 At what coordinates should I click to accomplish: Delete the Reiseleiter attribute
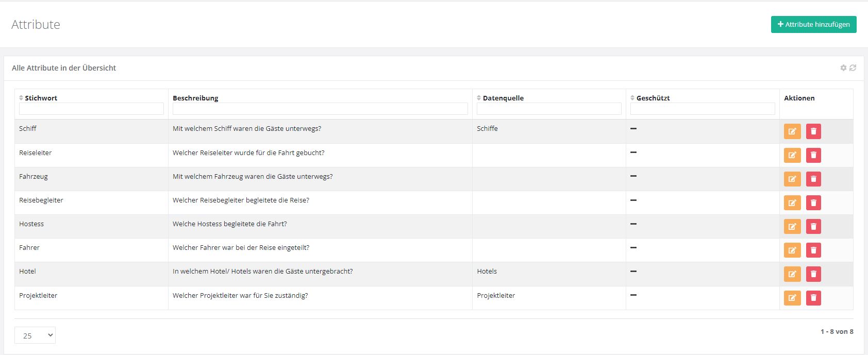(x=813, y=155)
